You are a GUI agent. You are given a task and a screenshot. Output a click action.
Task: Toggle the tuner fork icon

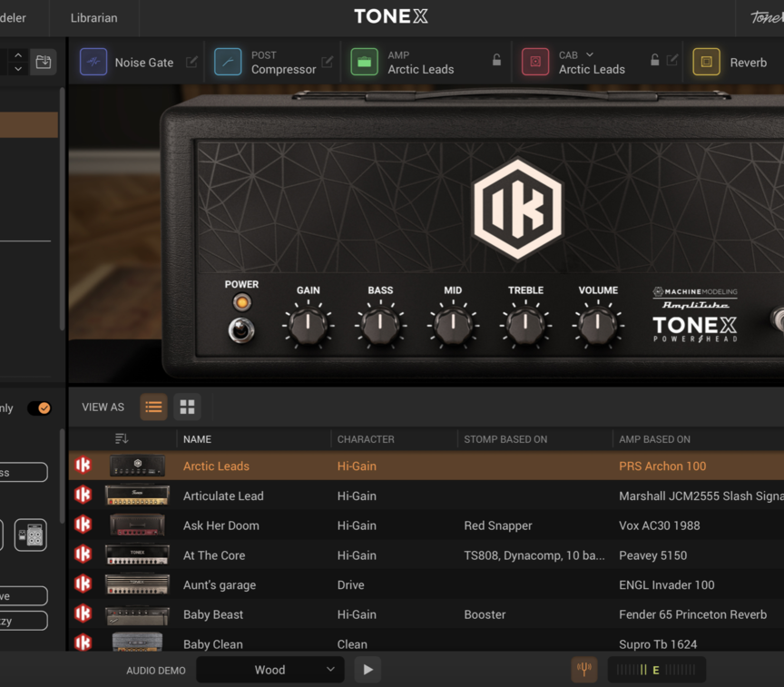pyautogui.click(x=584, y=670)
